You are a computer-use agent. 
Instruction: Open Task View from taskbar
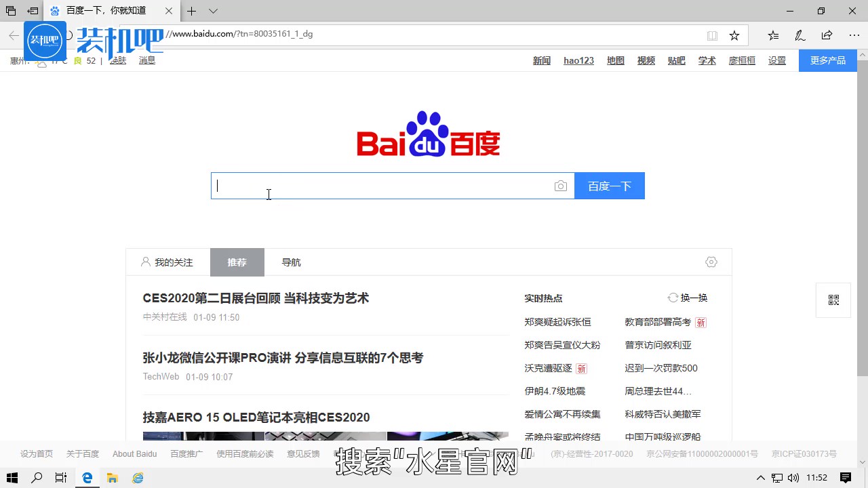click(61, 477)
